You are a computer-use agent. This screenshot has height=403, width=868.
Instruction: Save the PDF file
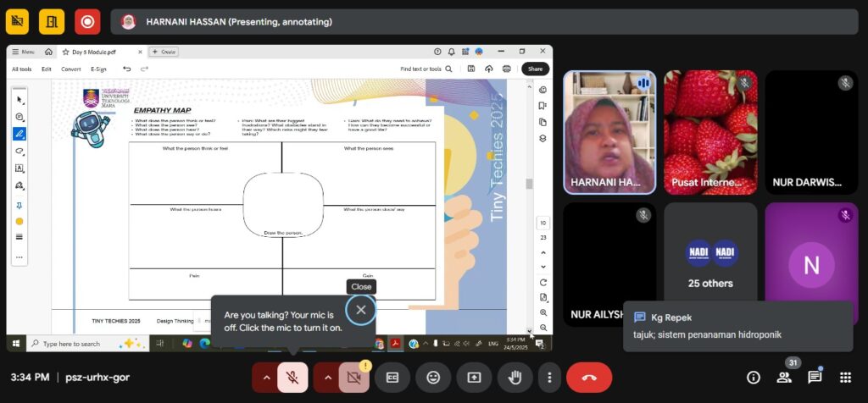click(x=471, y=69)
